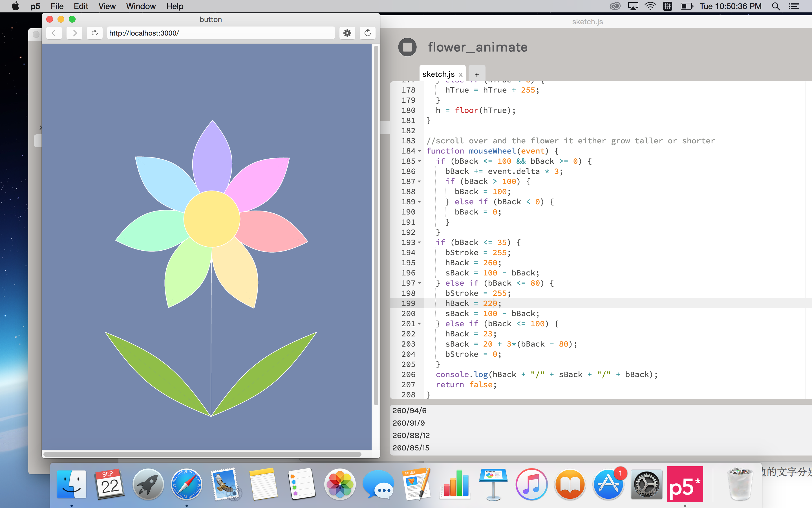812x508 pixels.
Task: Open Photos from the Dock
Action: tap(340, 484)
